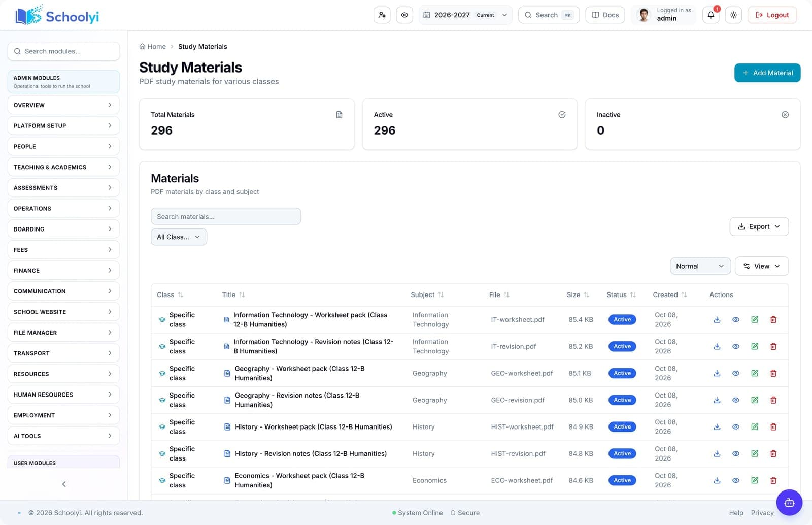Expand the Teaching & Academics module

(63, 167)
